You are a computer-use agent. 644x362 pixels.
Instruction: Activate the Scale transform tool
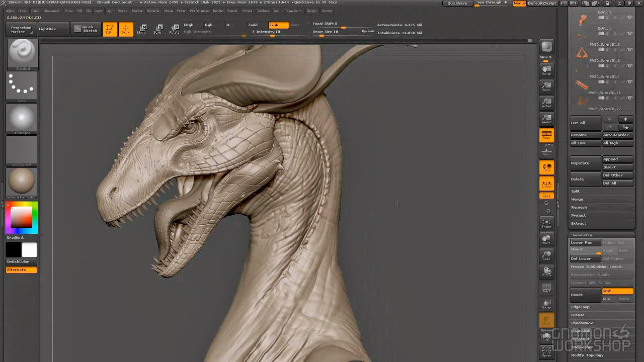[157, 29]
